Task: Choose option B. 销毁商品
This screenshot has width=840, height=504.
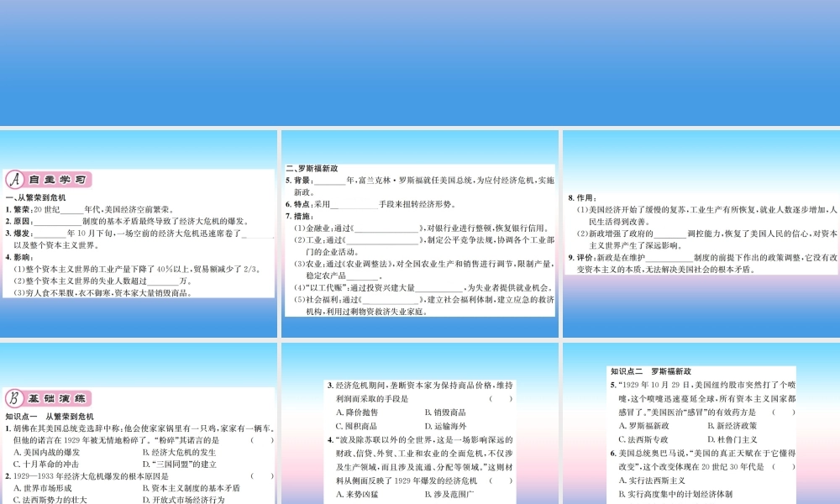Action: (445, 412)
